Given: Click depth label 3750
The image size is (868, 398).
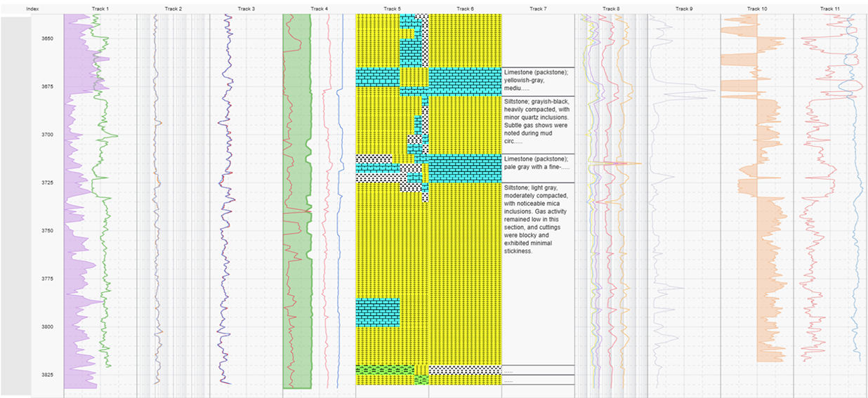Looking at the screenshot, I should point(46,230).
